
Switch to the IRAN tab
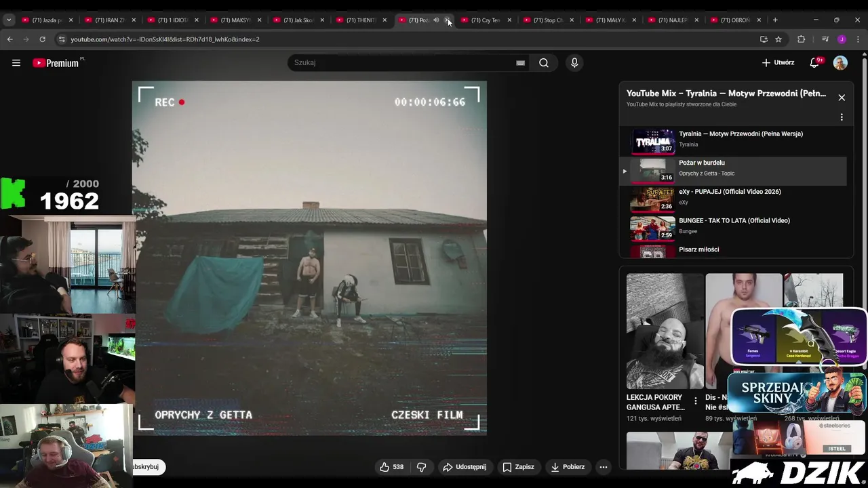tap(109, 20)
